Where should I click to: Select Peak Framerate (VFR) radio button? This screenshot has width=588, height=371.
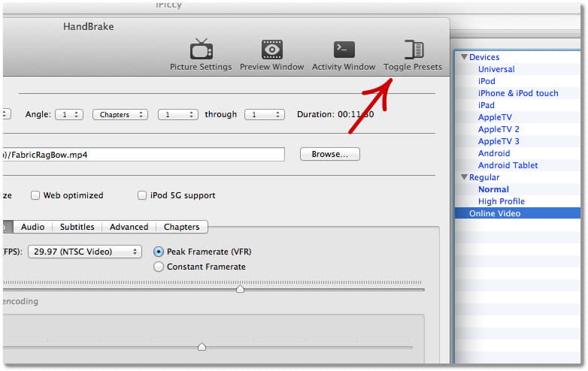click(159, 252)
